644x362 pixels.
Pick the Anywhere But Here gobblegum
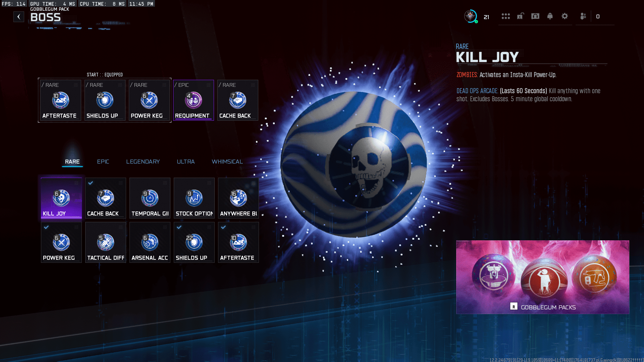tap(238, 198)
